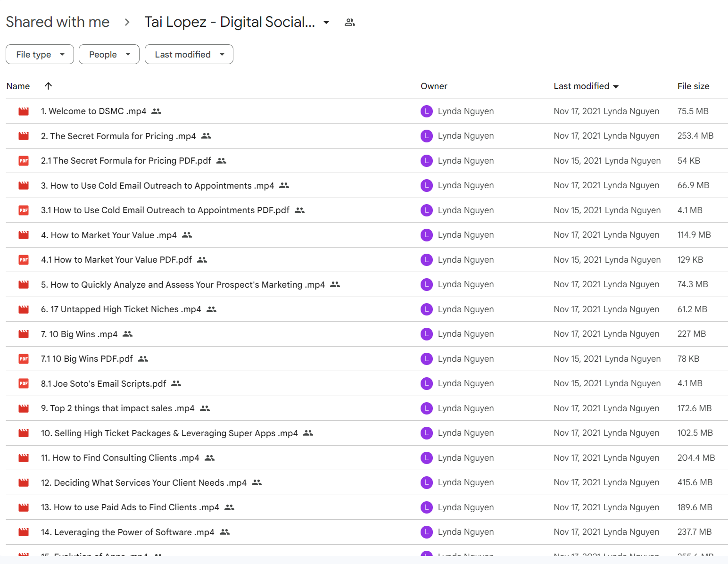Click the Tai Lopez - Digital Social folder title

coord(230,22)
